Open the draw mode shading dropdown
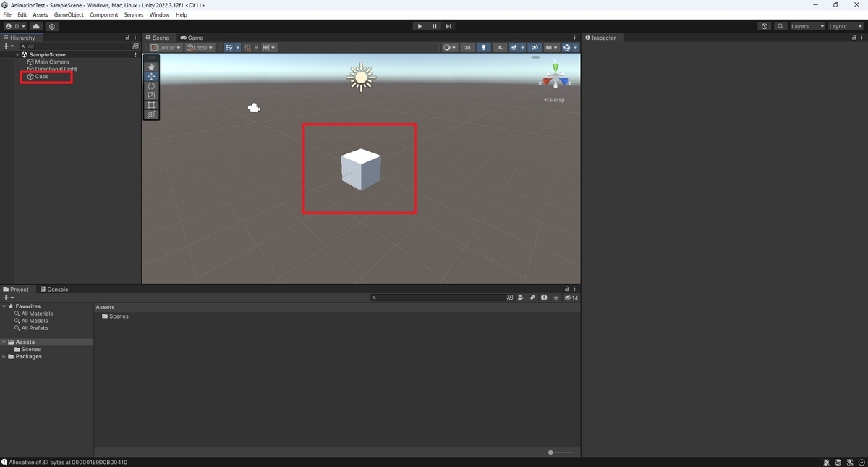The width and height of the screenshot is (868, 467). pyautogui.click(x=449, y=47)
